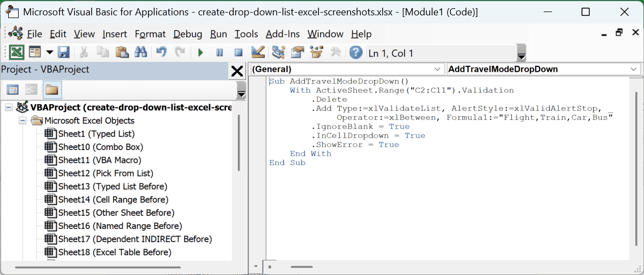Image resolution: width=644 pixels, height=275 pixels.
Task: Collapse the VBAProject root tree node
Action: point(8,108)
